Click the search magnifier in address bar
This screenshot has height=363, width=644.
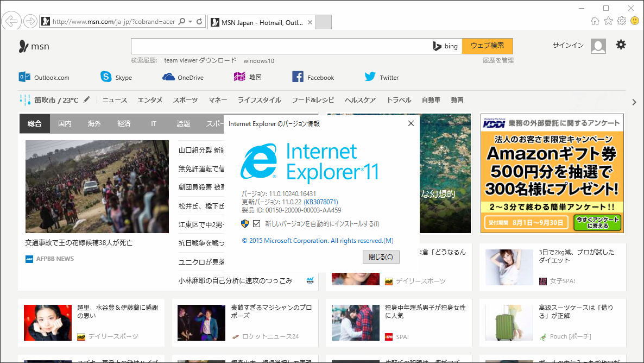point(181,21)
